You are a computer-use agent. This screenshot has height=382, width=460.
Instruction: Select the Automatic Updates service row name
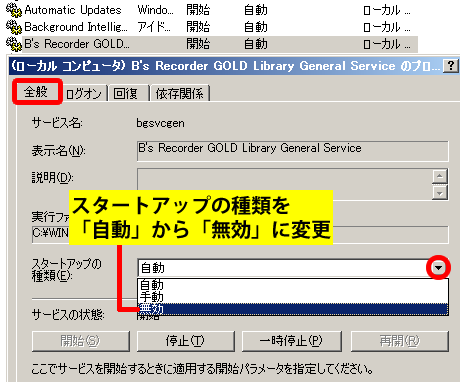click(x=73, y=10)
